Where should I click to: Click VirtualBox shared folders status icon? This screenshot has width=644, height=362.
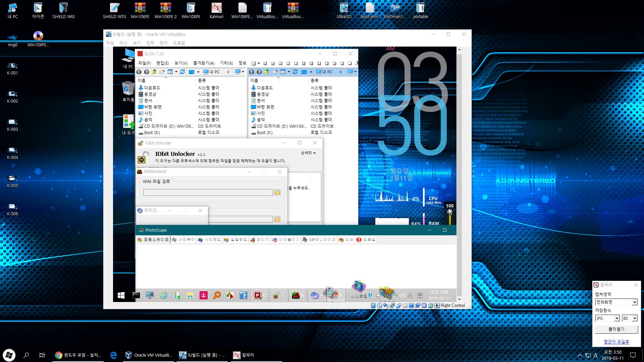[405, 306]
